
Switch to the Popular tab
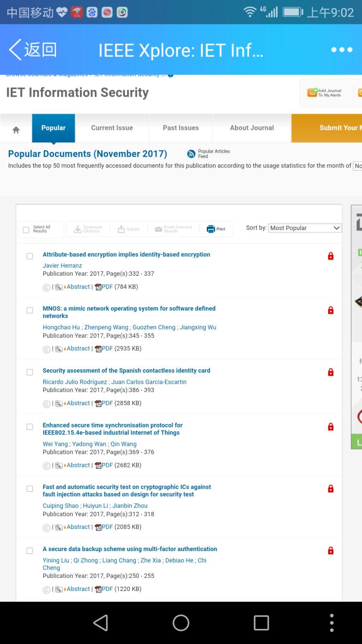pyautogui.click(x=54, y=128)
